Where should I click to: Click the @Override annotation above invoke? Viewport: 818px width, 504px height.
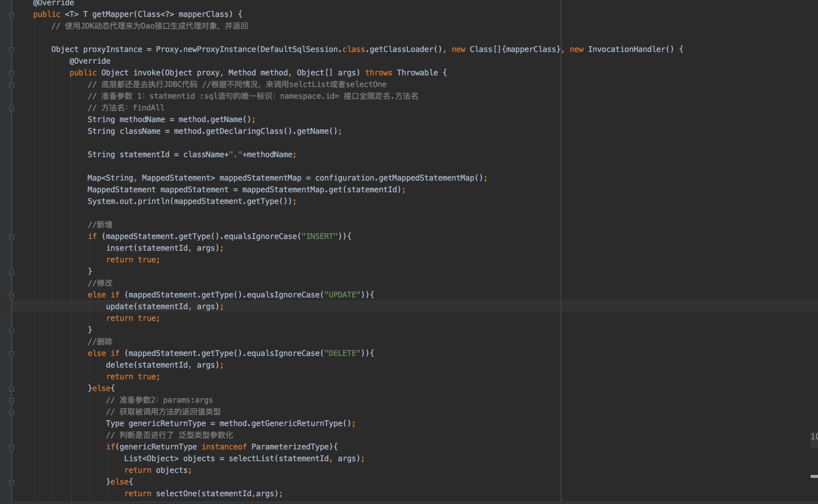[x=90, y=61]
